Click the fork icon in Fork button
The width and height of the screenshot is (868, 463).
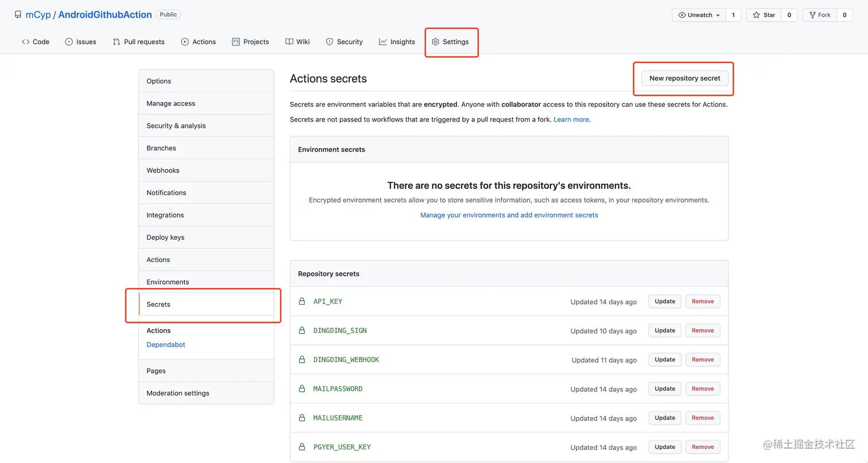[813, 15]
